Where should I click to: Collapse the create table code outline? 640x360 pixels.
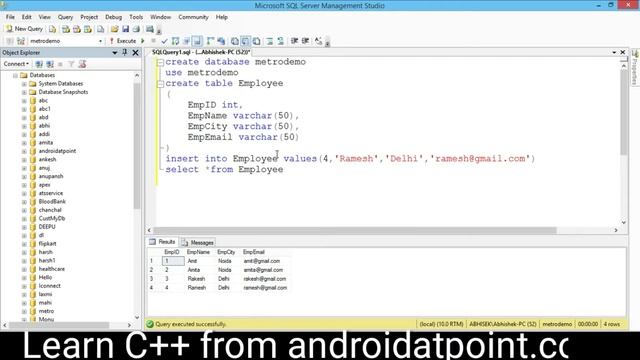[x=160, y=84]
